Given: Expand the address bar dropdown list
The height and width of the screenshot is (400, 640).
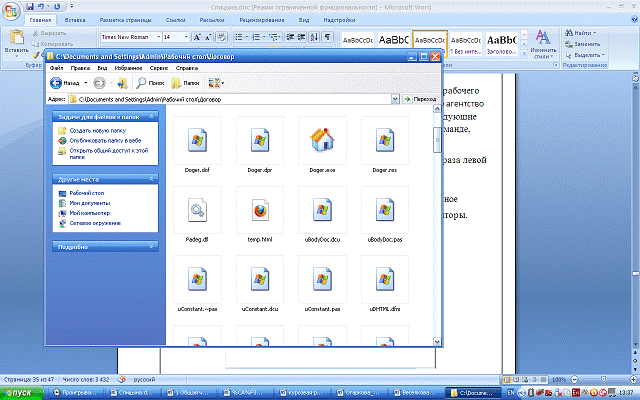Looking at the screenshot, I should 397,100.
